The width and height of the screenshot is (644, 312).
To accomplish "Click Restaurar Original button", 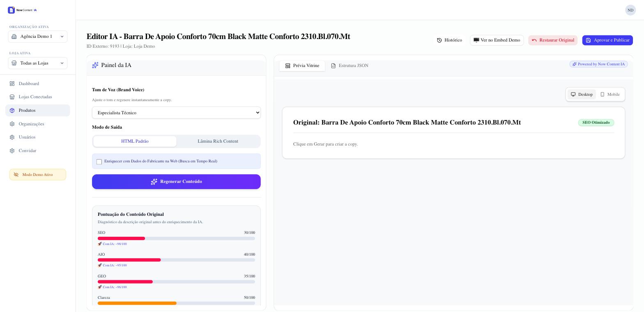I will pos(553,40).
